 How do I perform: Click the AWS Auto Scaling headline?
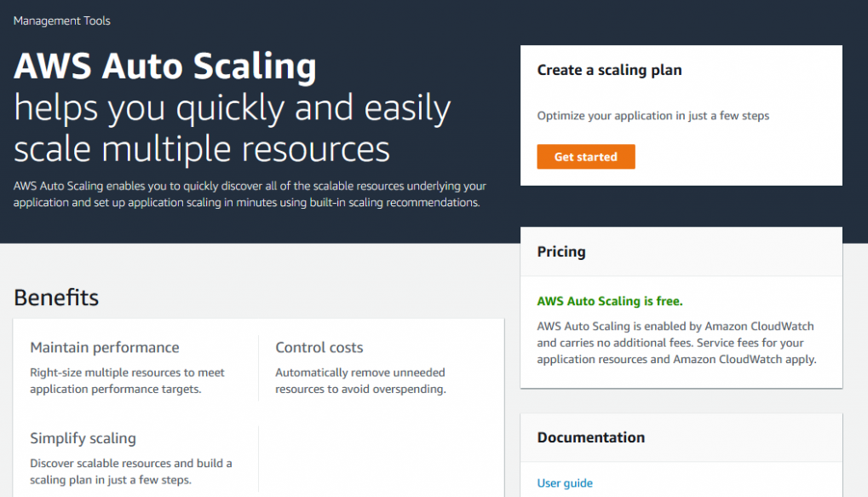pos(165,66)
